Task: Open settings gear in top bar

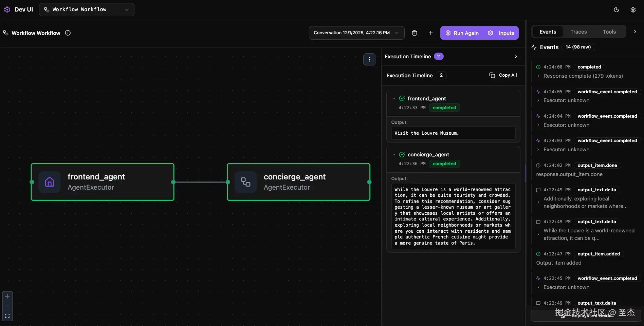Action: pyautogui.click(x=633, y=10)
